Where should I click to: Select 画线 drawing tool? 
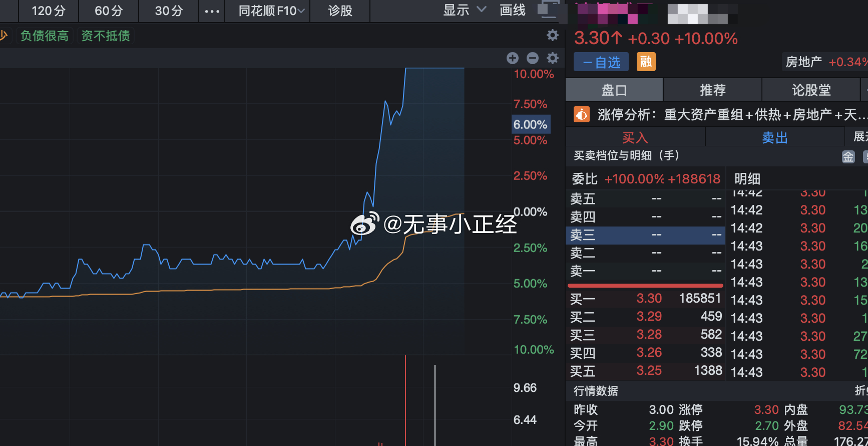point(513,10)
